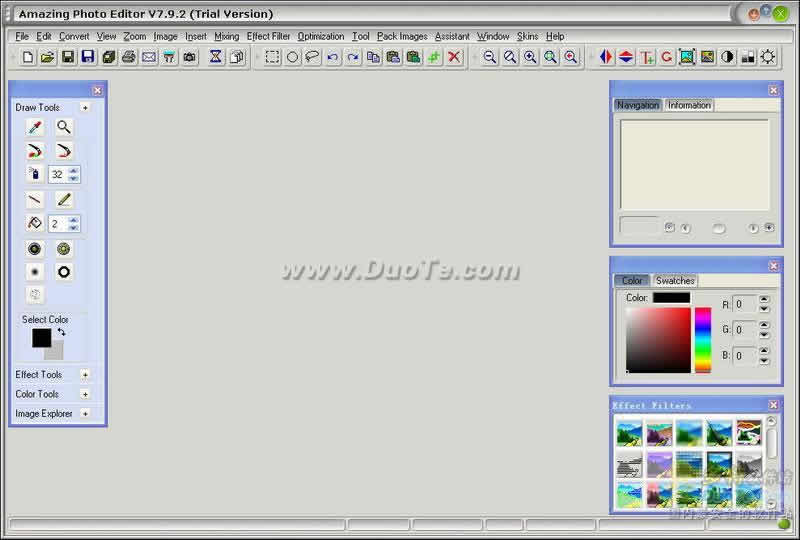
Task: Open the Convert menu
Action: point(74,36)
